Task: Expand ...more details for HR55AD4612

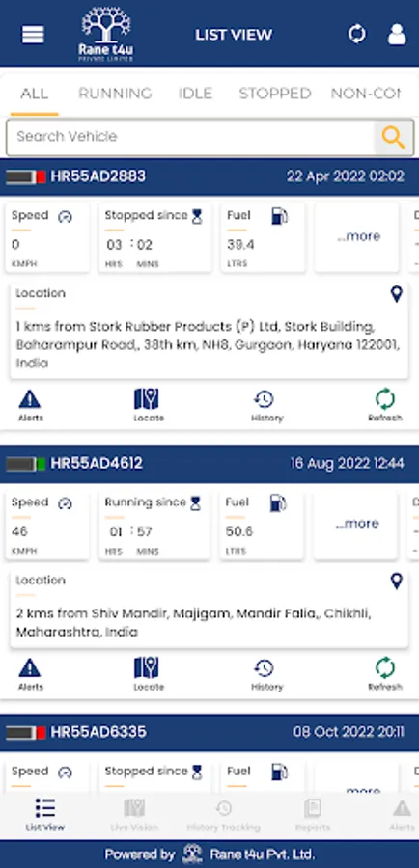Action: click(357, 524)
